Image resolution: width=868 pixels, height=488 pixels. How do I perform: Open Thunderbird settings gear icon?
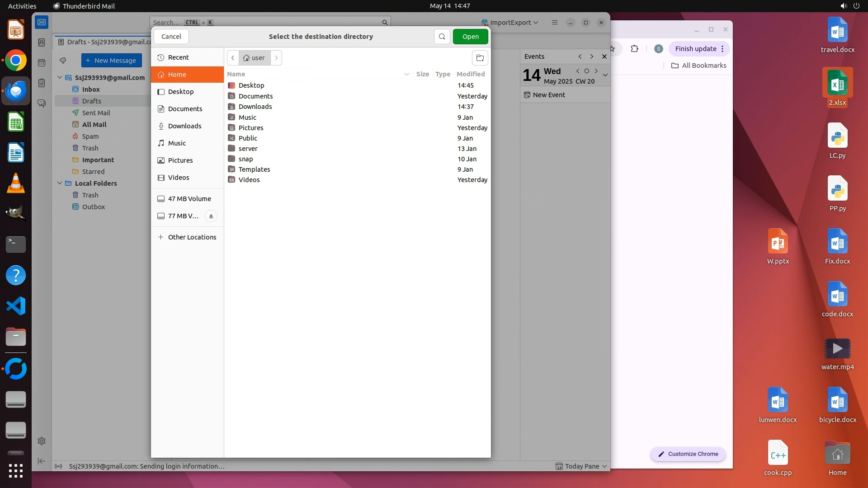point(42,441)
